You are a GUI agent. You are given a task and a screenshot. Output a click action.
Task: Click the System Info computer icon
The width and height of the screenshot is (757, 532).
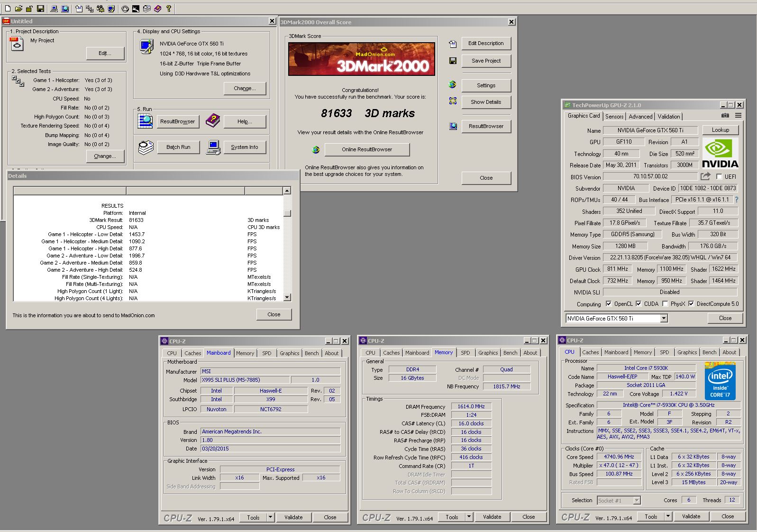tap(213, 147)
